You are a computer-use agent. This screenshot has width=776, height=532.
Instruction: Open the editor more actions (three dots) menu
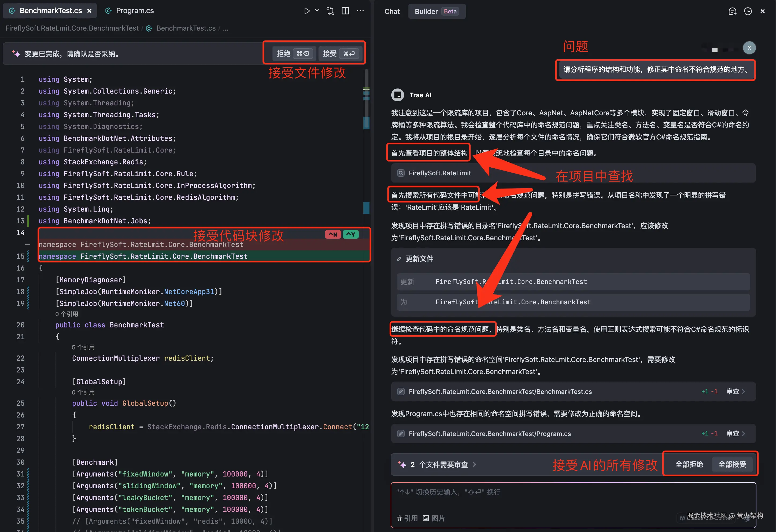click(x=360, y=11)
